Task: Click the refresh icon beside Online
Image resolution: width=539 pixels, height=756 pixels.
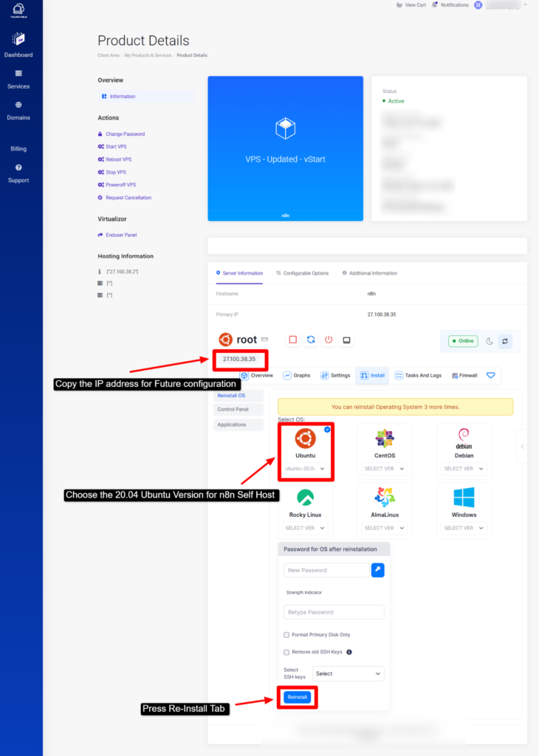Action: 505,341
